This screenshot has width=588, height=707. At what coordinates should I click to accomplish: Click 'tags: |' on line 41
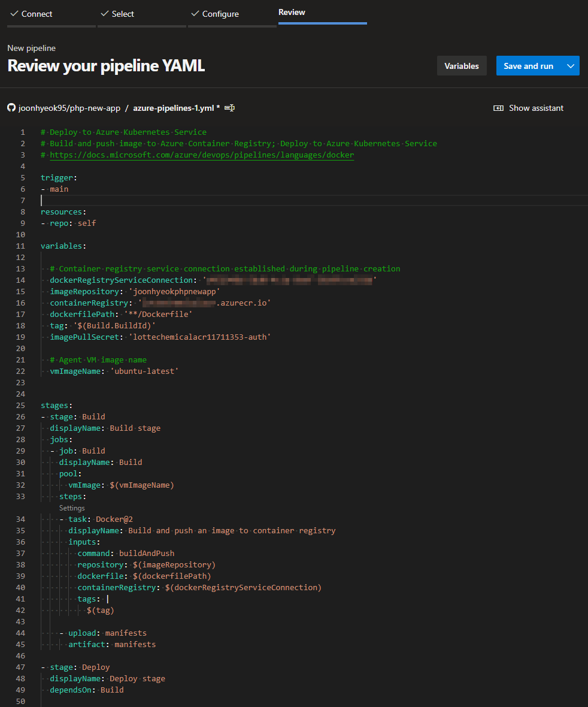click(93, 599)
